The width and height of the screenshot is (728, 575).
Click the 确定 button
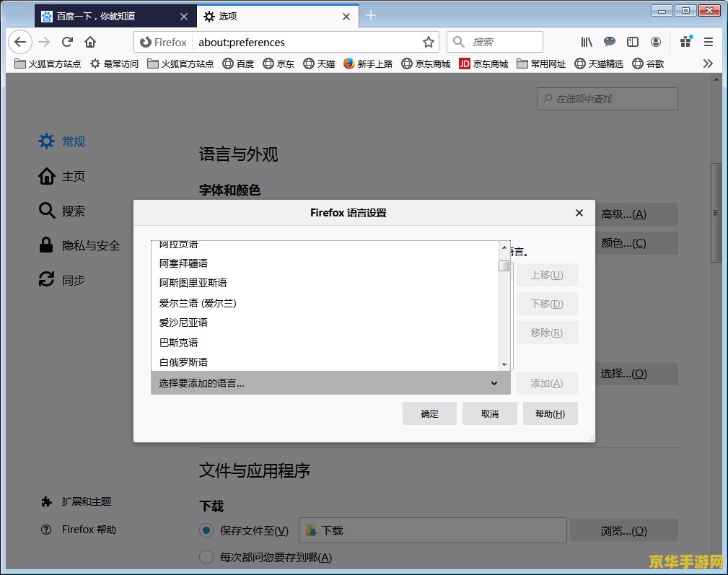(x=429, y=413)
